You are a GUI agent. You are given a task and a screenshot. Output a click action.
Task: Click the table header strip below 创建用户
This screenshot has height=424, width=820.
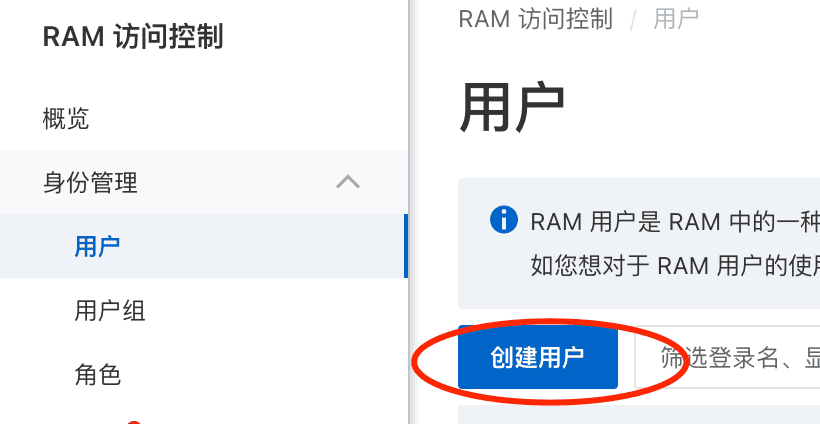tap(639, 415)
